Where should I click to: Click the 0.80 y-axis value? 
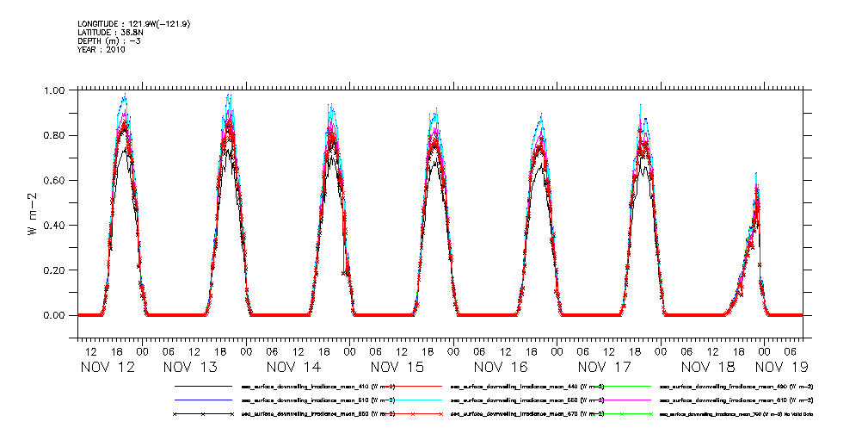56,135
